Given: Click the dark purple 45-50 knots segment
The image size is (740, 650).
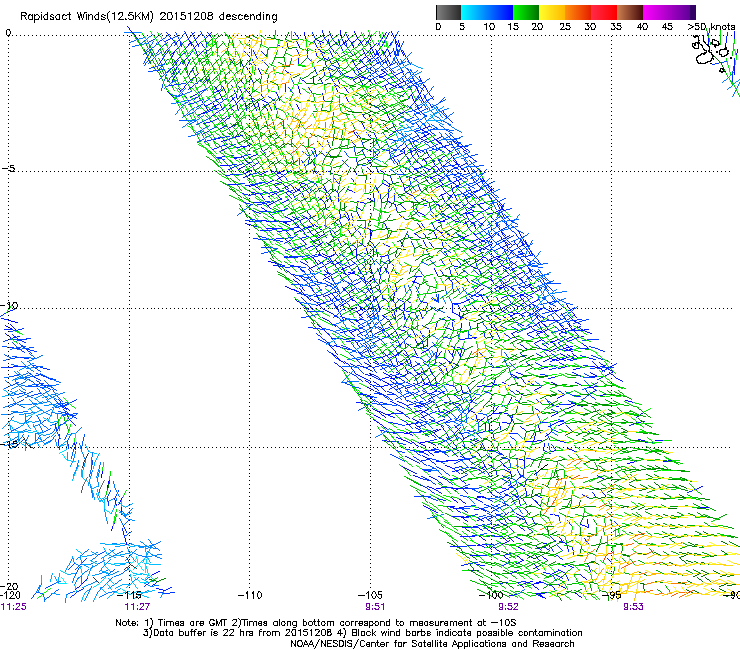Looking at the screenshot, I should [x=682, y=12].
